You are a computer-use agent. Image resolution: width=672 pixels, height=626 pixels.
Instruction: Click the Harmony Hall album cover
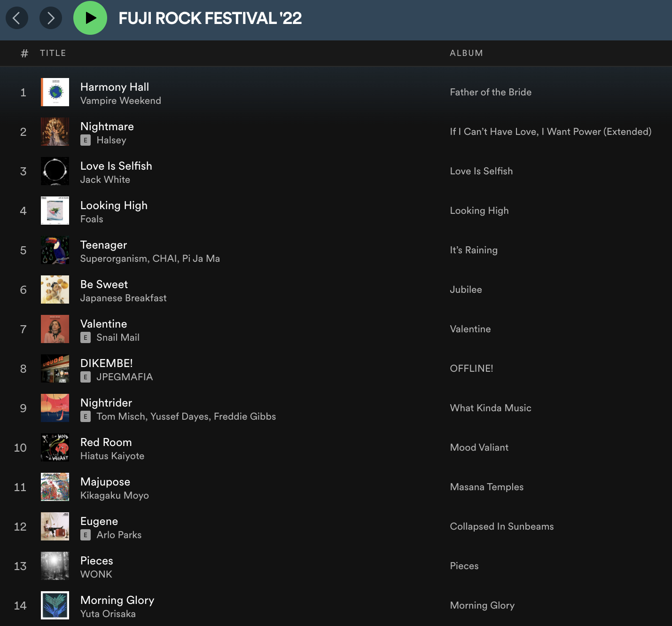[55, 92]
